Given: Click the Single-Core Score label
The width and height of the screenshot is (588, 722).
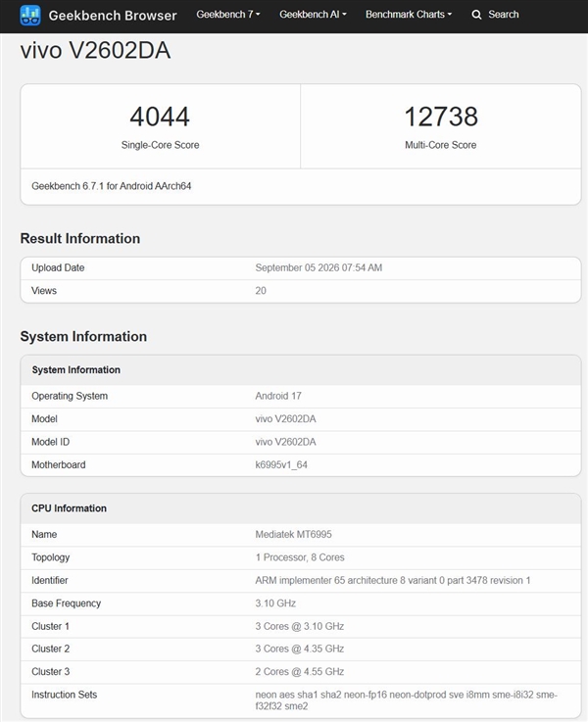Looking at the screenshot, I should click(x=160, y=145).
